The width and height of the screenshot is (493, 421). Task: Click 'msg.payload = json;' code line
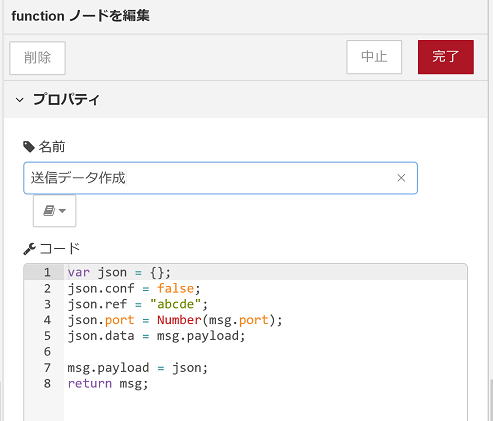(138, 368)
